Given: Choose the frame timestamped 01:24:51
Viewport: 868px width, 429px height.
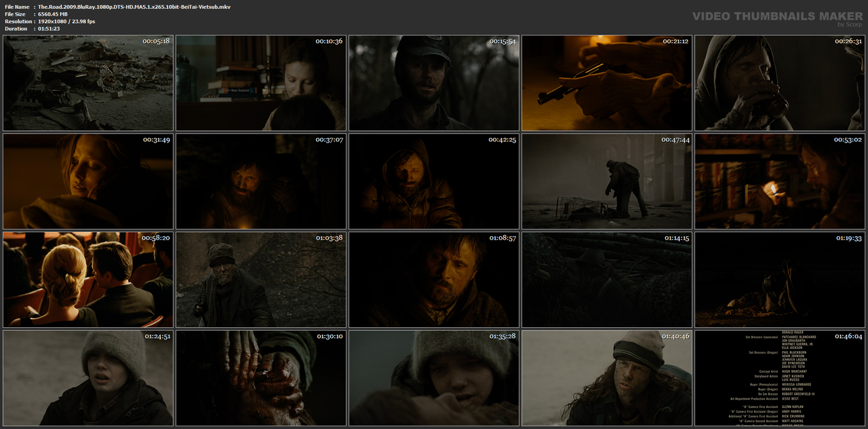Looking at the screenshot, I should tap(88, 378).
